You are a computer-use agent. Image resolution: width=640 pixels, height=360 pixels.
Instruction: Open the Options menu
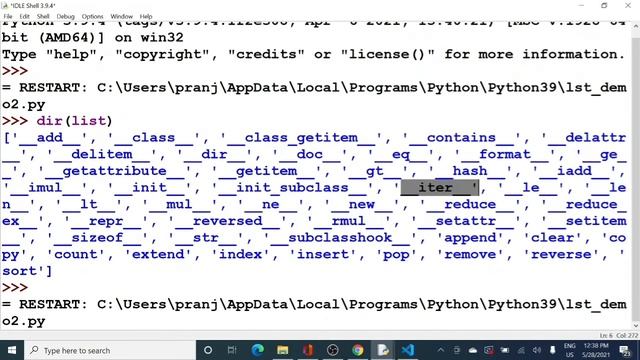(x=93, y=16)
